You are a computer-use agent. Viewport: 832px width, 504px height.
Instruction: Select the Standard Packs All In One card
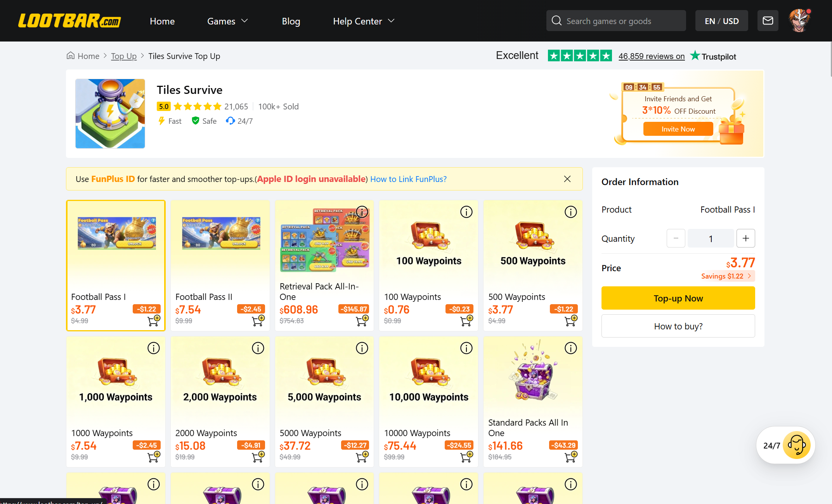[533, 402]
